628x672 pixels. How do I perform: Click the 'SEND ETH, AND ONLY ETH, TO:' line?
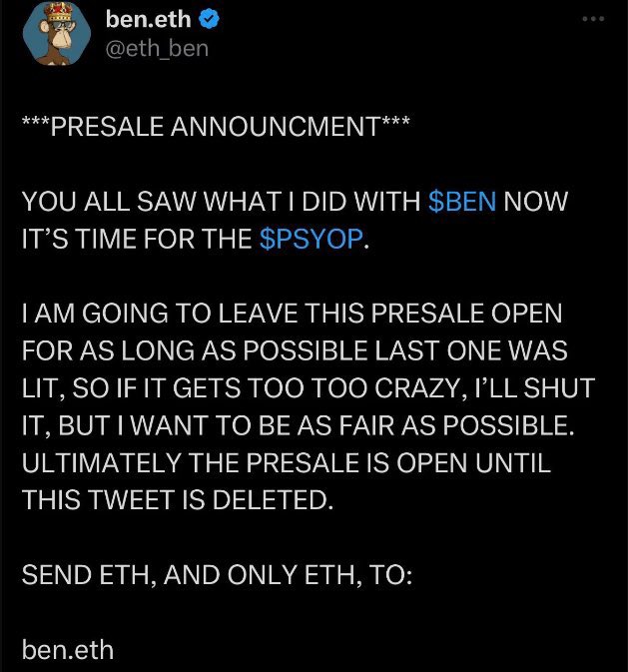218,575
